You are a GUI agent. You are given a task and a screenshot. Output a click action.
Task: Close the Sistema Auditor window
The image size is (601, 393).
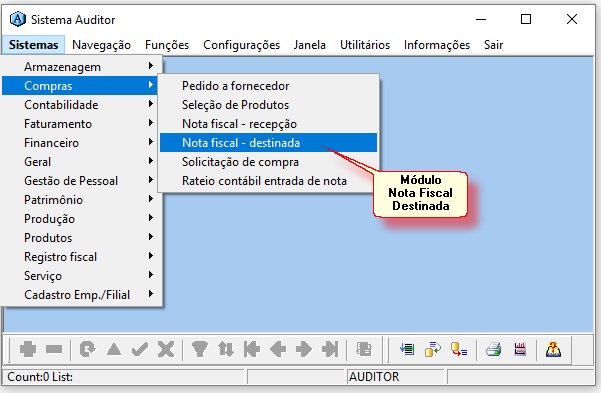pos(571,19)
